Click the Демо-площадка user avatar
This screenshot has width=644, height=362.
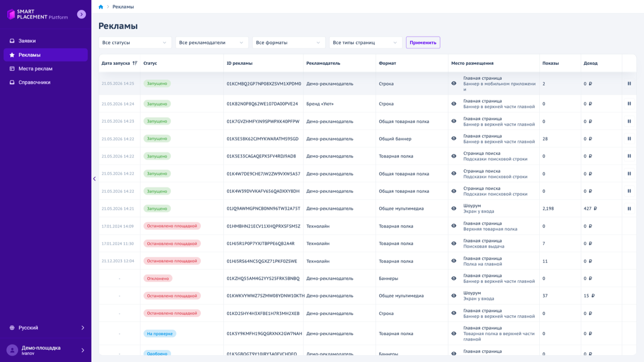pos(12,350)
